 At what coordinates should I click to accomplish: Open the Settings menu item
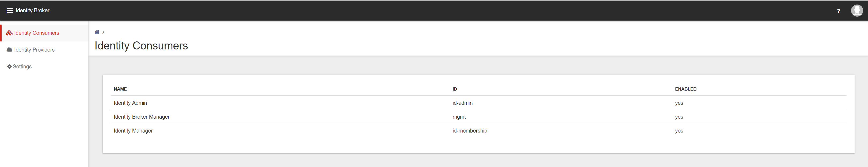click(x=22, y=67)
